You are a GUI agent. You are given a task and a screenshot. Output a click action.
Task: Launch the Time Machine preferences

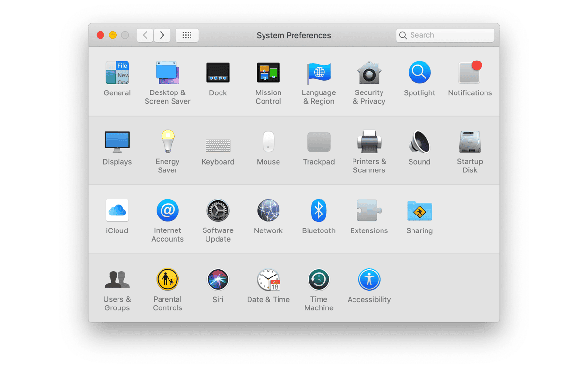319,280
